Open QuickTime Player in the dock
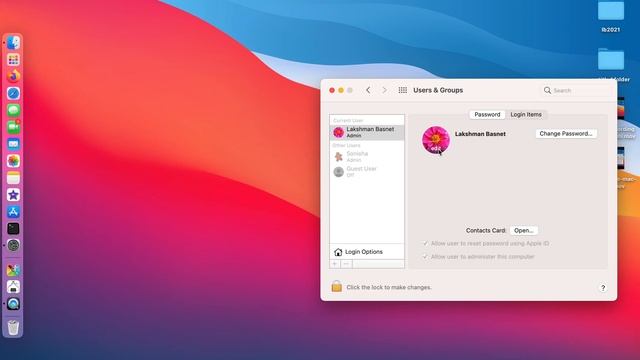640x360 pixels. click(13, 304)
